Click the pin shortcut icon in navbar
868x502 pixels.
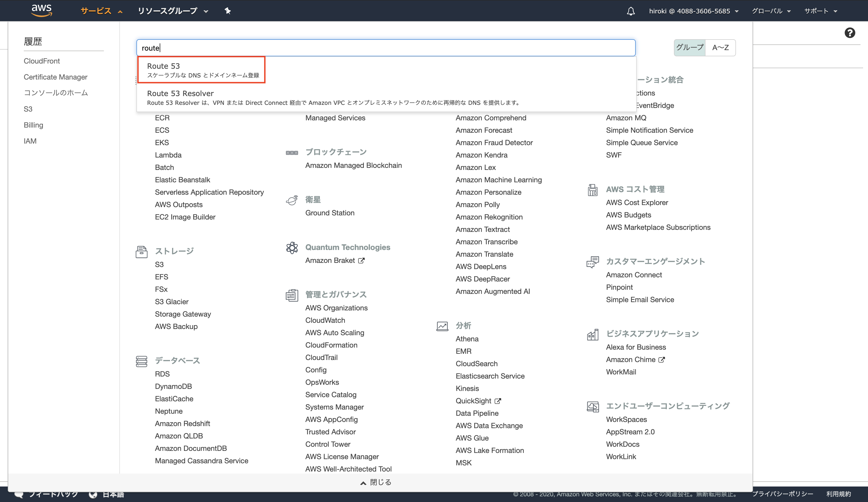pyautogui.click(x=227, y=11)
